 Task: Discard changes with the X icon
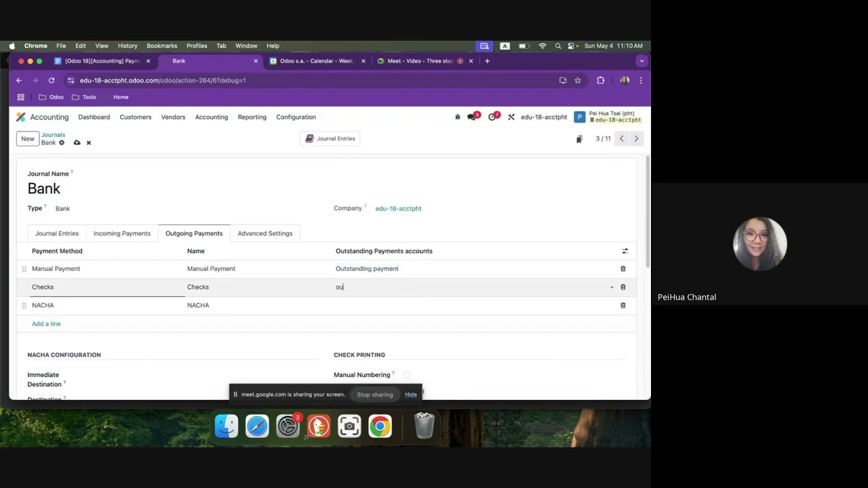click(88, 143)
